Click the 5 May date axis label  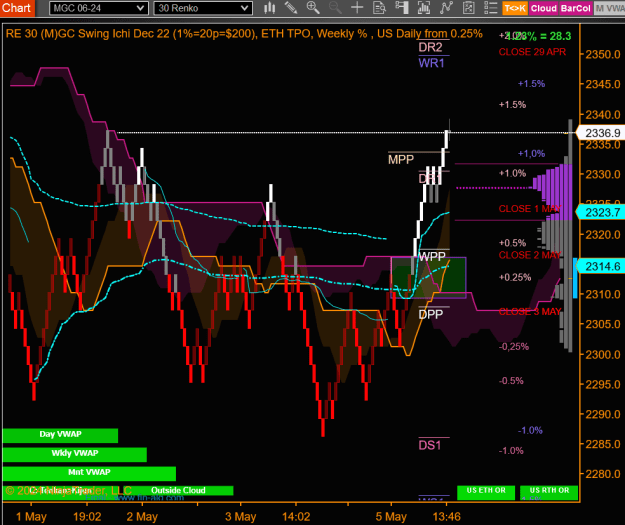(391, 517)
